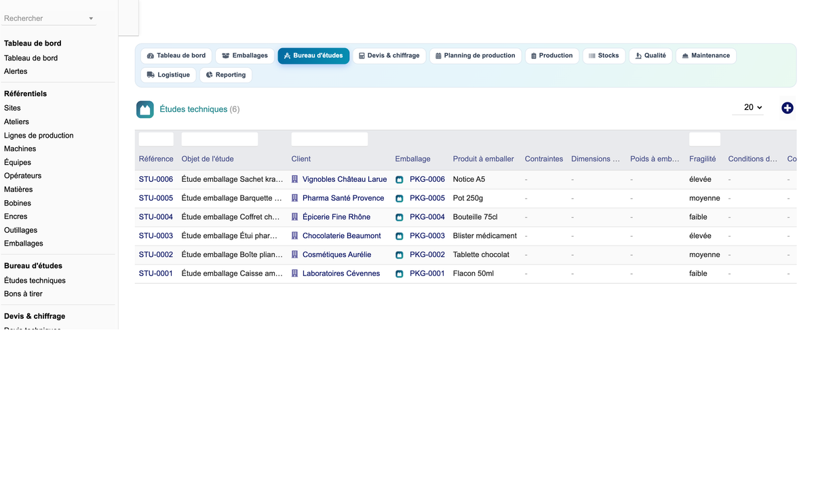Switch to Devis & chiffrage tab
Screen dimensions: 814x504
(x=389, y=56)
